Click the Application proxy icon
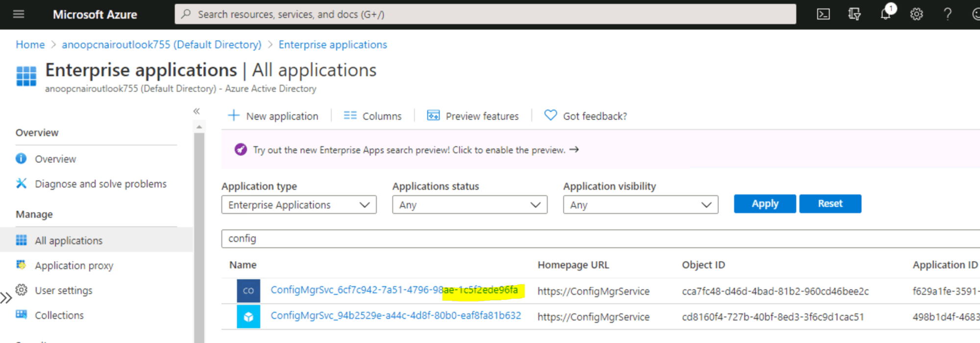Image resolution: width=980 pixels, height=343 pixels. tap(21, 265)
